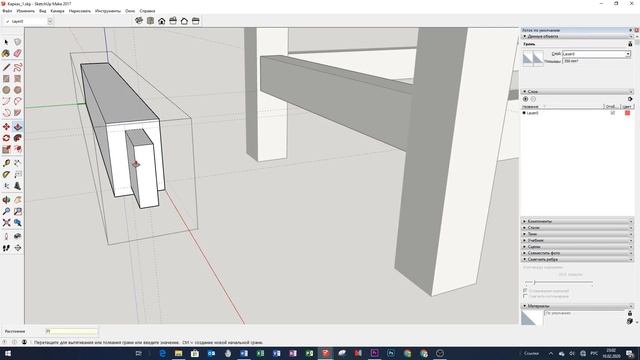Viewport: 640px width, 360px height.
Task: Expand the Сцены panel
Action: (x=577, y=247)
